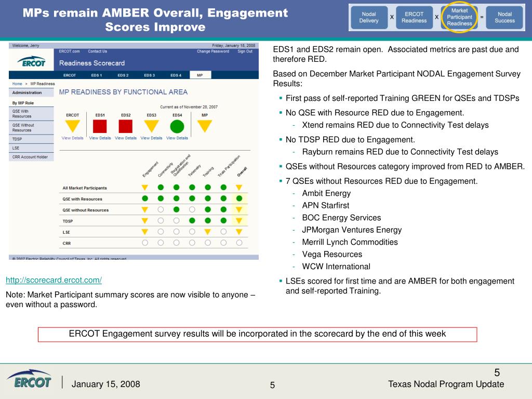Click LSE Engagement amber triangle
The height and width of the screenshot is (399, 532).
click(x=145, y=232)
